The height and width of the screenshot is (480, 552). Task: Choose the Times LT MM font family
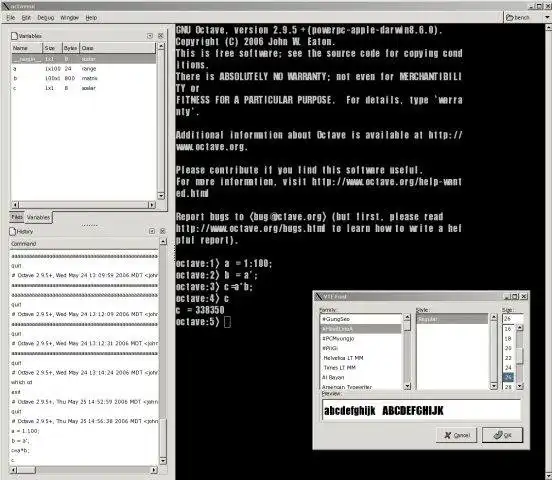361,368
